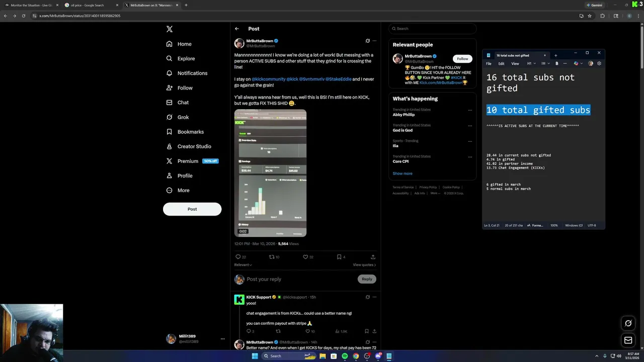Open Bookmarks in X sidebar
The image size is (644, 362).
185,132
